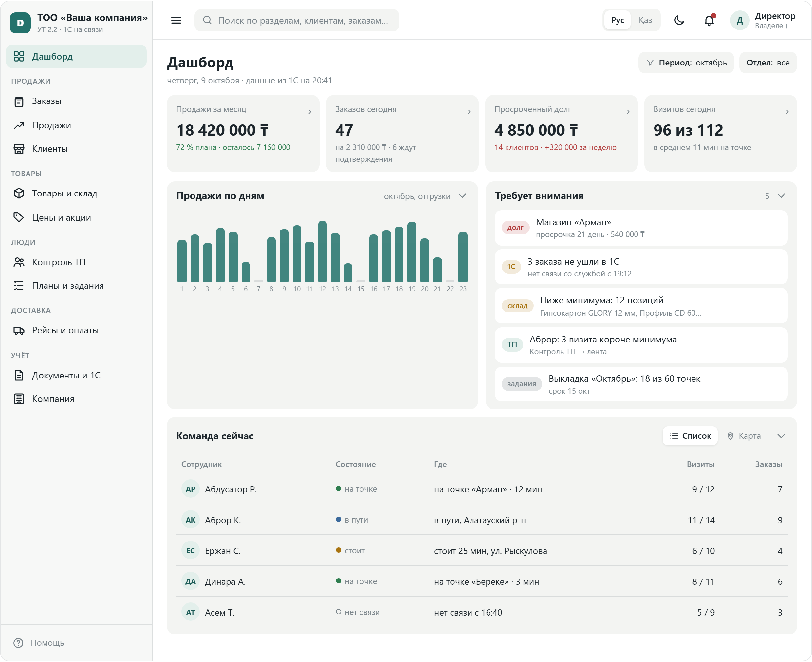The width and height of the screenshot is (812, 662).
Task: Click Товары и склад box icon
Action: pos(19,193)
